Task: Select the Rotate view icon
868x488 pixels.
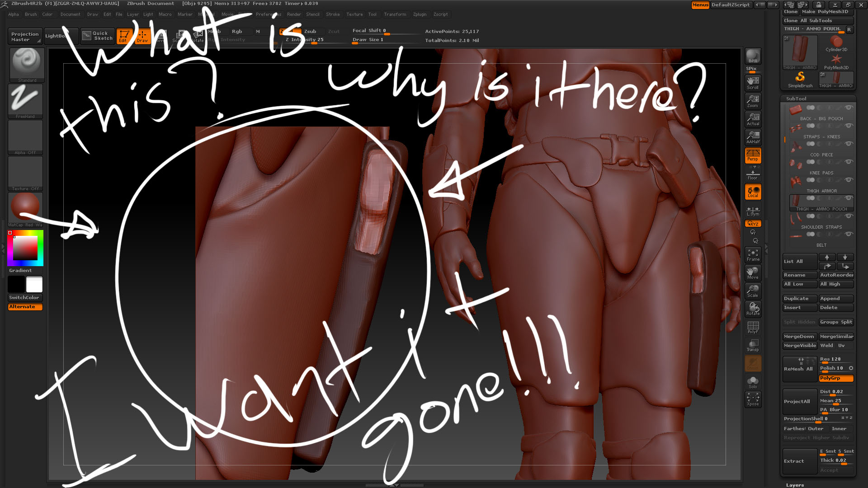Action: coord(753,309)
